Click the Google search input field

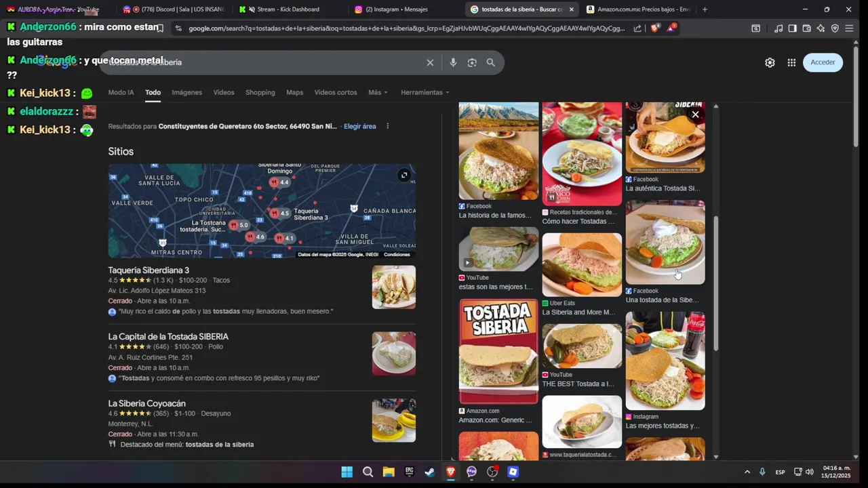pyautogui.click(x=264, y=62)
